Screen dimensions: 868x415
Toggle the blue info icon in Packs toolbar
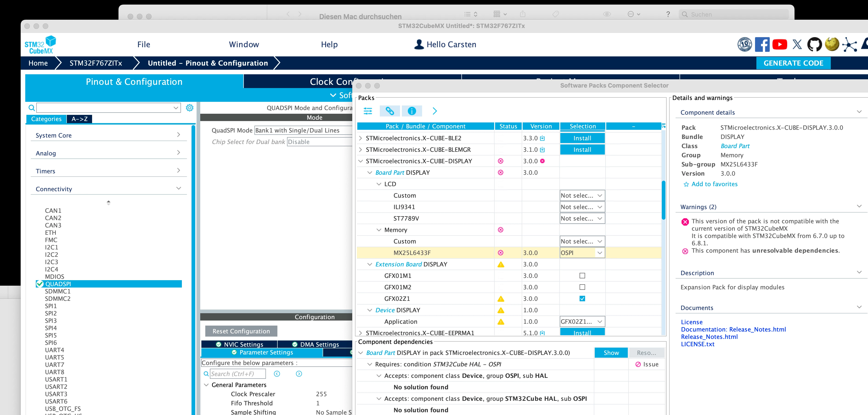[x=411, y=111]
